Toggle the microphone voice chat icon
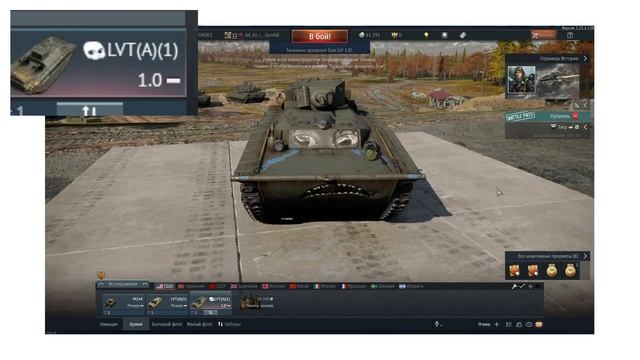The image size is (640, 360). 437,324
